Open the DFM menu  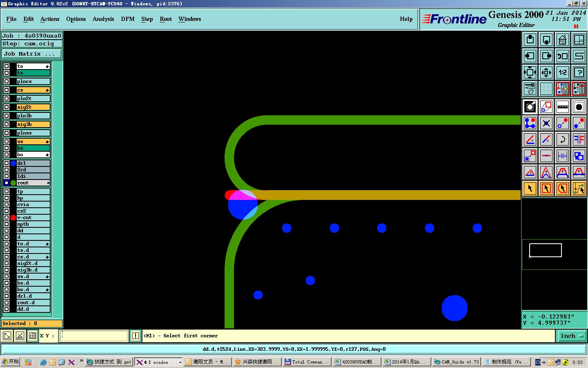pos(128,19)
